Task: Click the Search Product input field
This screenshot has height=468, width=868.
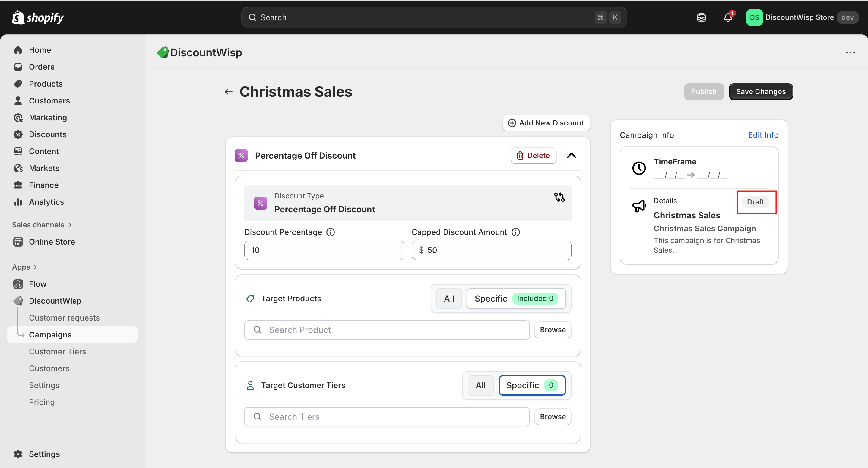Action: tap(386, 330)
